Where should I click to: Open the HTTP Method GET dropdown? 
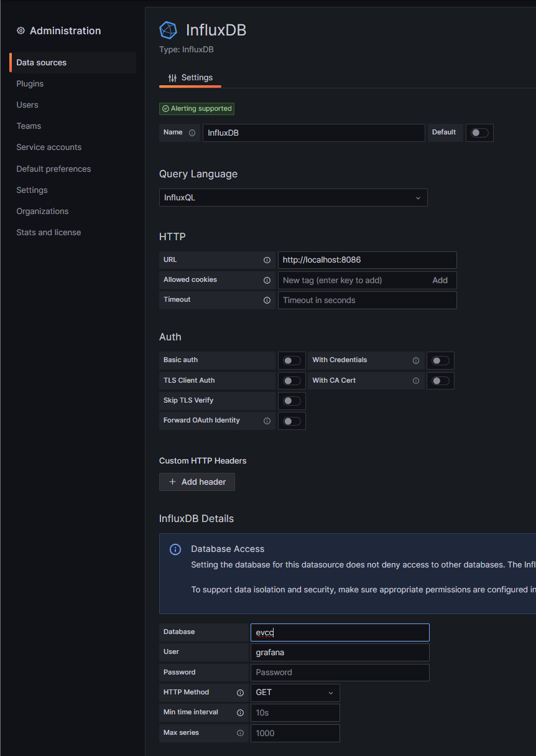click(x=295, y=693)
